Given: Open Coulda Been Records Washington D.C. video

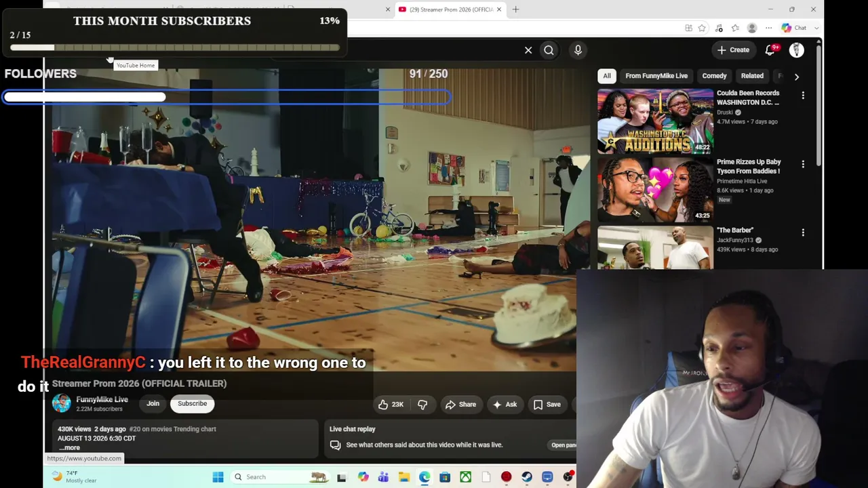Looking at the screenshot, I should click(x=748, y=98).
